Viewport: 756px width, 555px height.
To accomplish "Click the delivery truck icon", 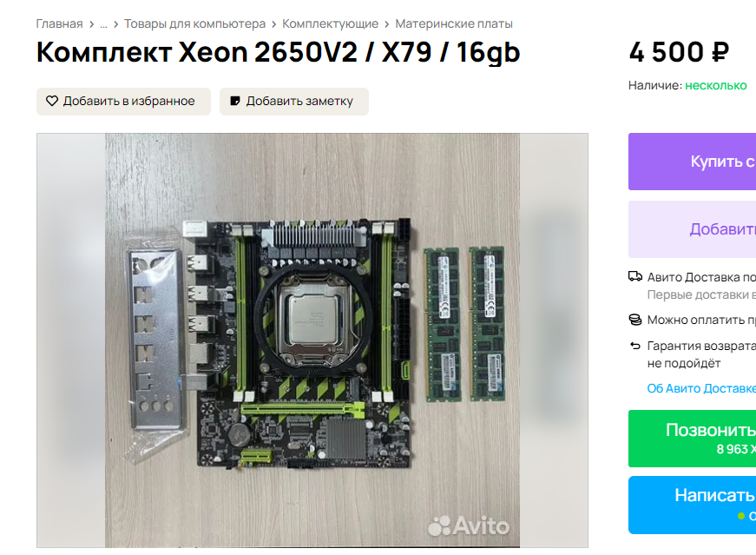I will click(x=635, y=276).
